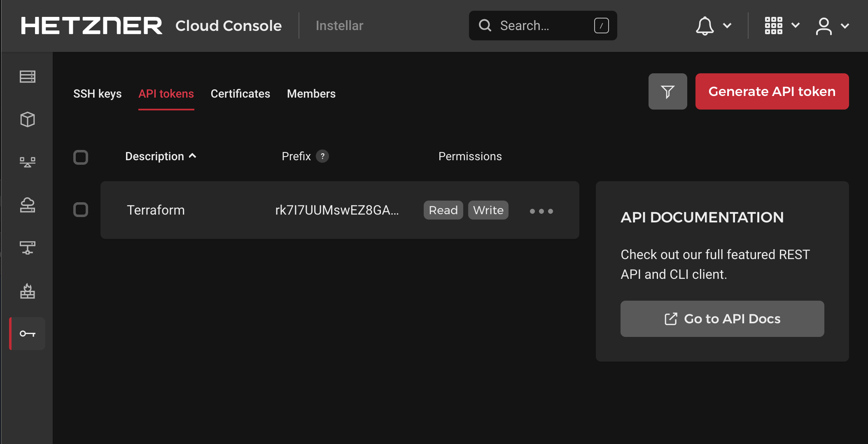
Task: Toggle the Description column sort order
Action: (161, 156)
